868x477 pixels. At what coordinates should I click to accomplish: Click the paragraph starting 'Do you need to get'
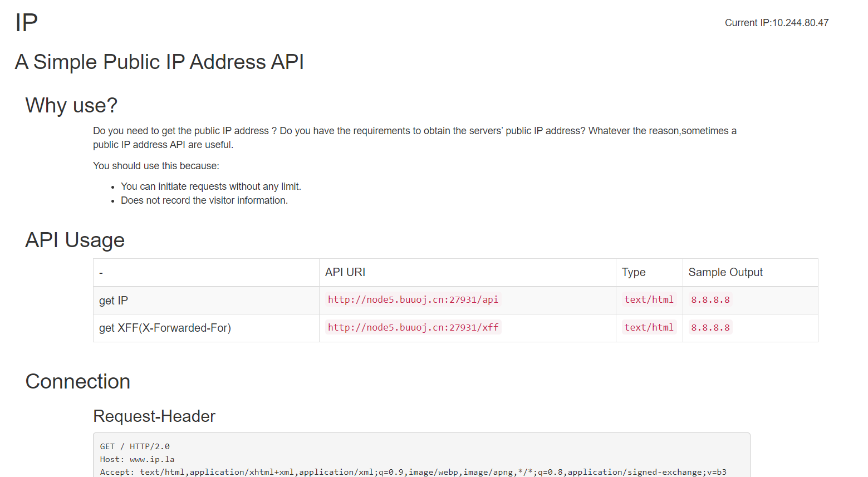[415, 137]
